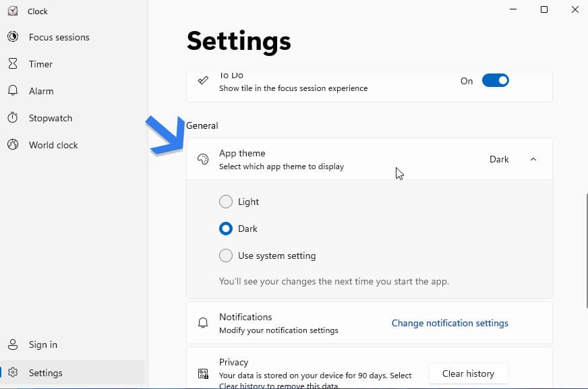Image resolution: width=588 pixels, height=389 pixels.
Task: Click the Alarm bell icon in sidebar
Action: pyautogui.click(x=13, y=91)
